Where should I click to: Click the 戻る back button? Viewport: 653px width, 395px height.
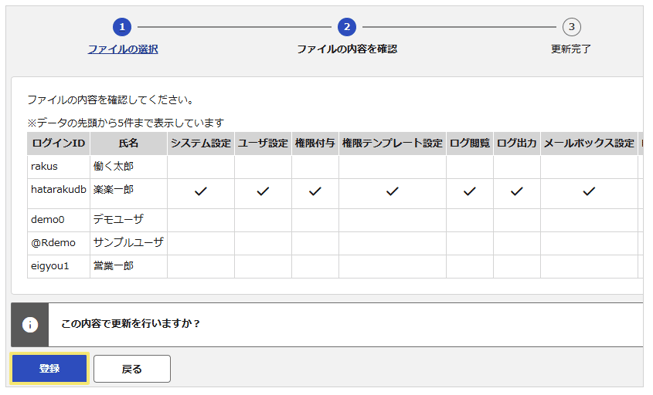(x=132, y=369)
